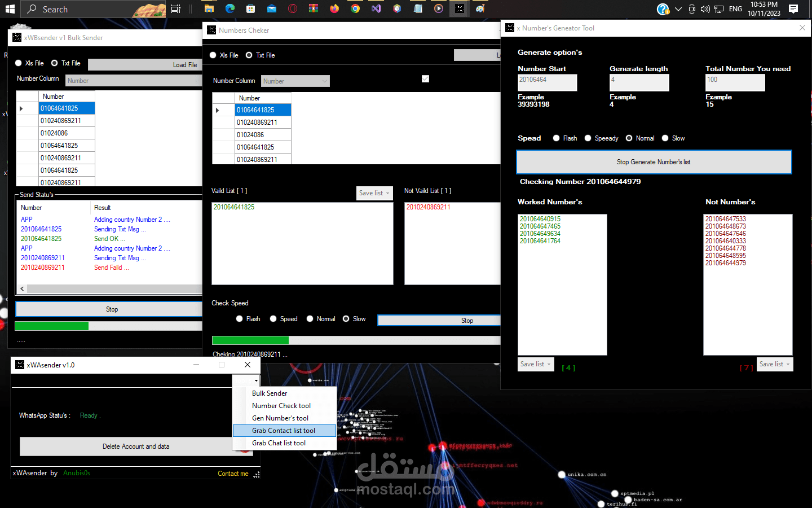The height and width of the screenshot is (508, 812).
Task: Choose Gen Number's tool from the menu
Action: click(x=285, y=418)
